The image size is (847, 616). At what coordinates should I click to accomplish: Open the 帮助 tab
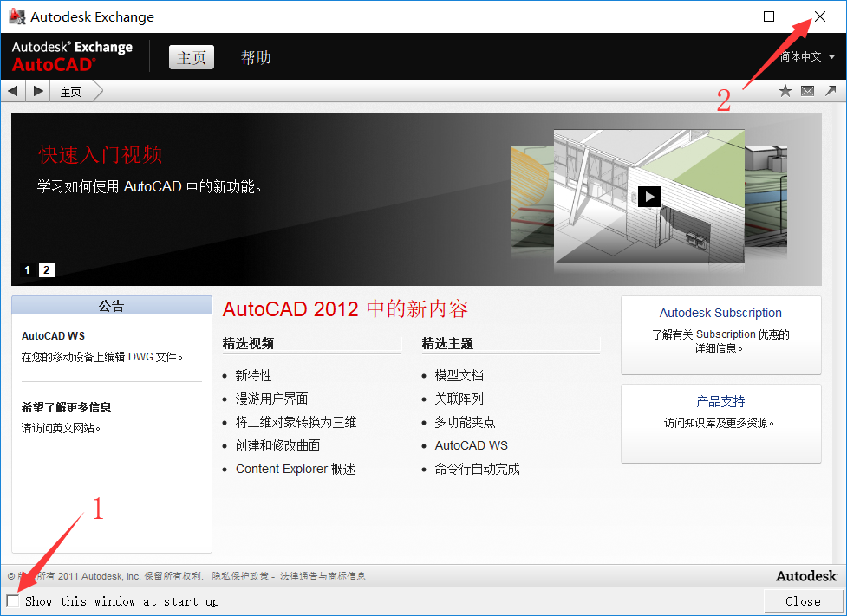coord(256,58)
